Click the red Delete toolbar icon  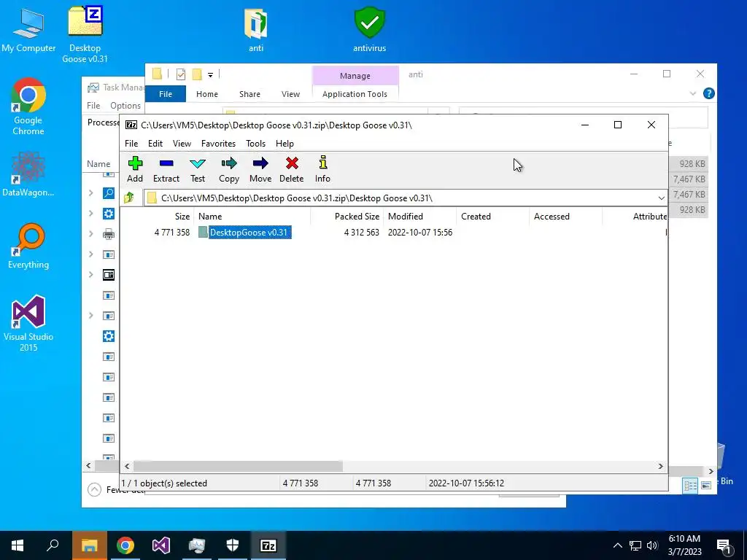coord(292,169)
